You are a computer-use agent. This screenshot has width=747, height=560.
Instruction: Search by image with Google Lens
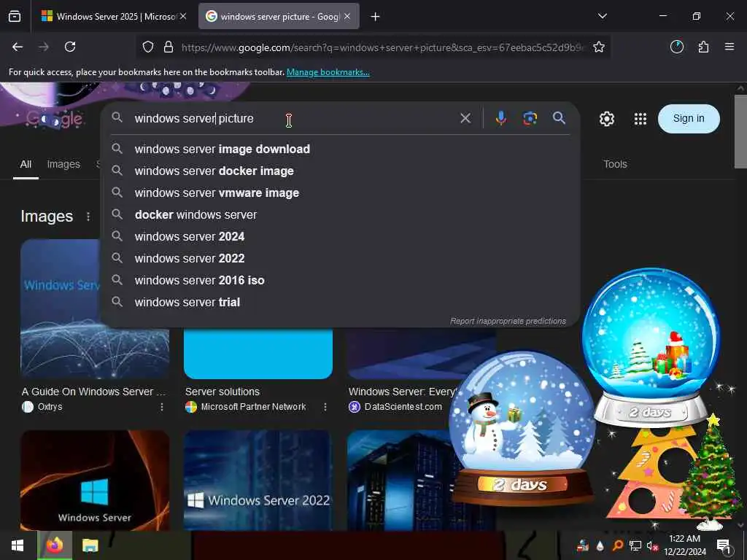click(x=530, y=118)
